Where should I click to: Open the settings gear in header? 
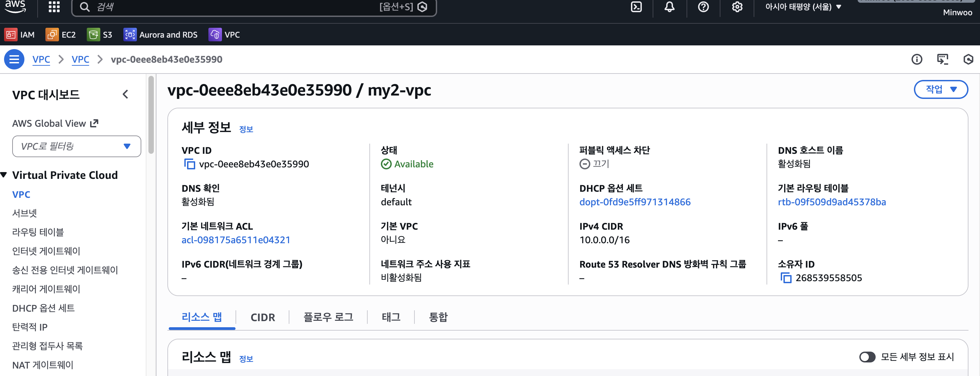737,6
